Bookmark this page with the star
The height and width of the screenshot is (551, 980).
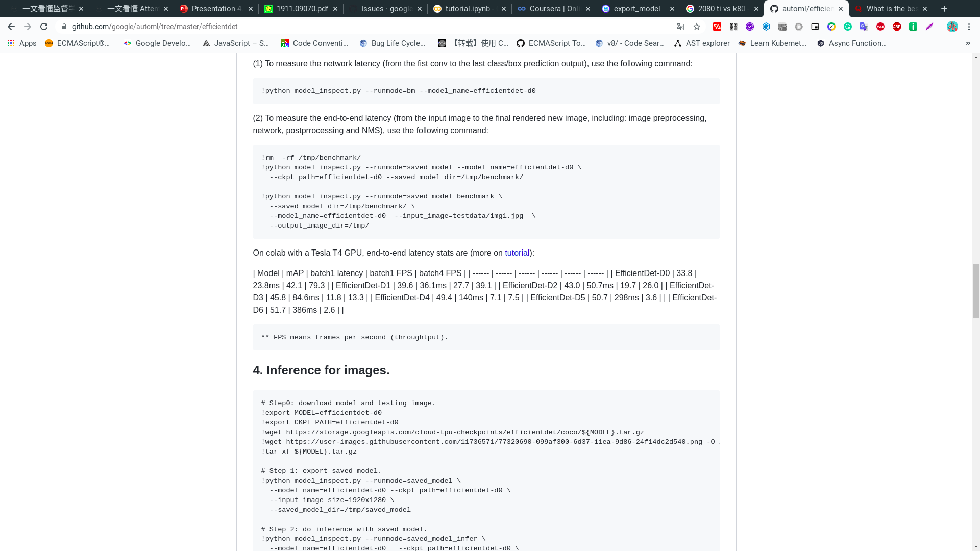pyautogui.click(x=697, y=27)
